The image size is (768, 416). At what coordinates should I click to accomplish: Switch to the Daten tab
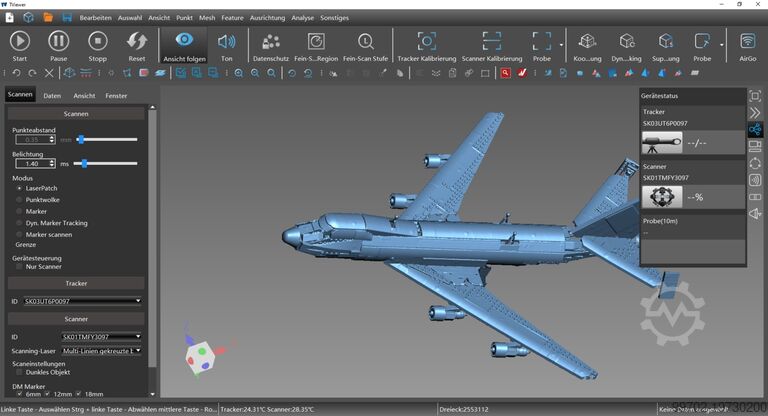click(52, 95)
